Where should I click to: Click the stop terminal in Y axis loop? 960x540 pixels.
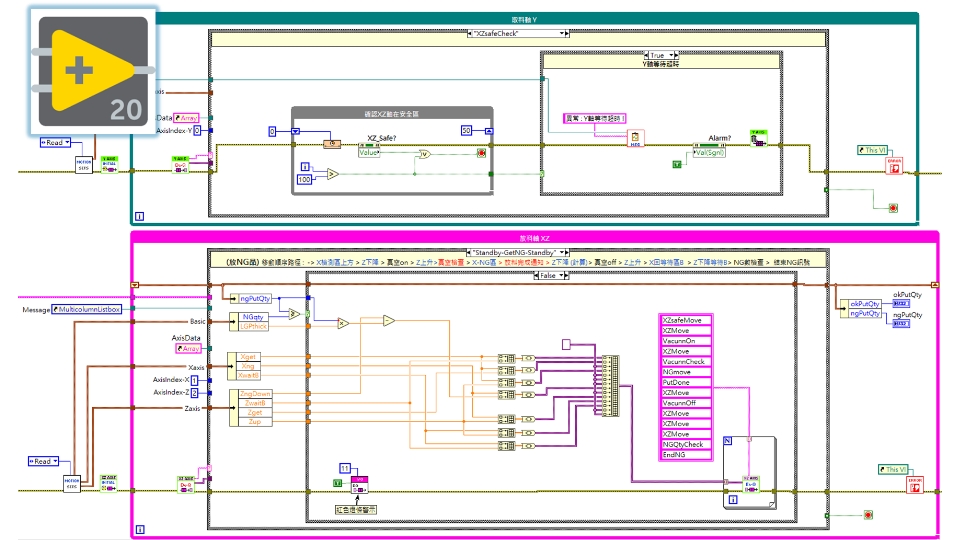click(894, 207)
